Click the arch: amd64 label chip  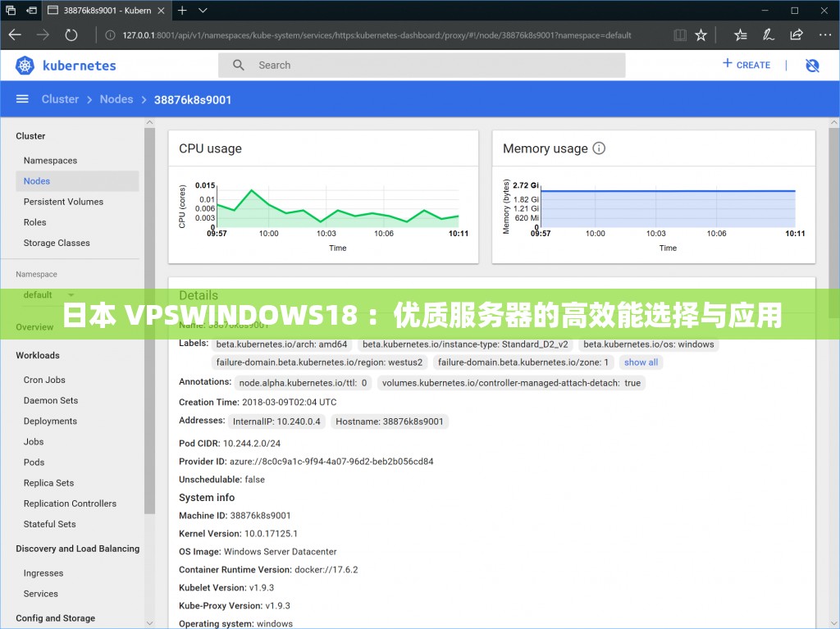point(282,344)
